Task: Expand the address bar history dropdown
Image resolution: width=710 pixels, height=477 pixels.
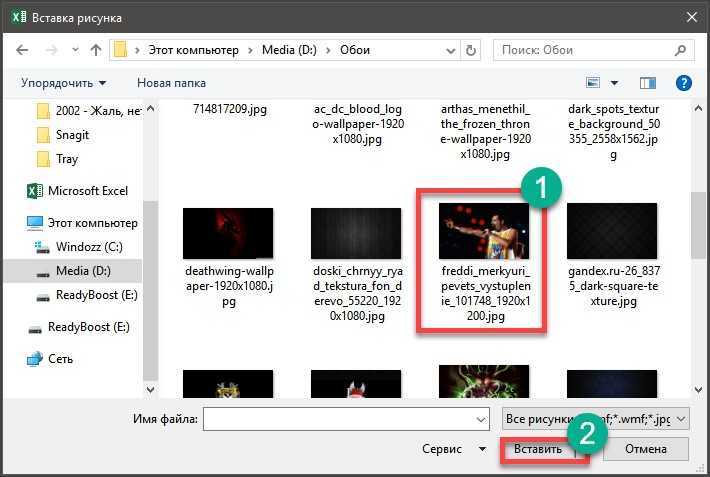Action: (451, 50)
